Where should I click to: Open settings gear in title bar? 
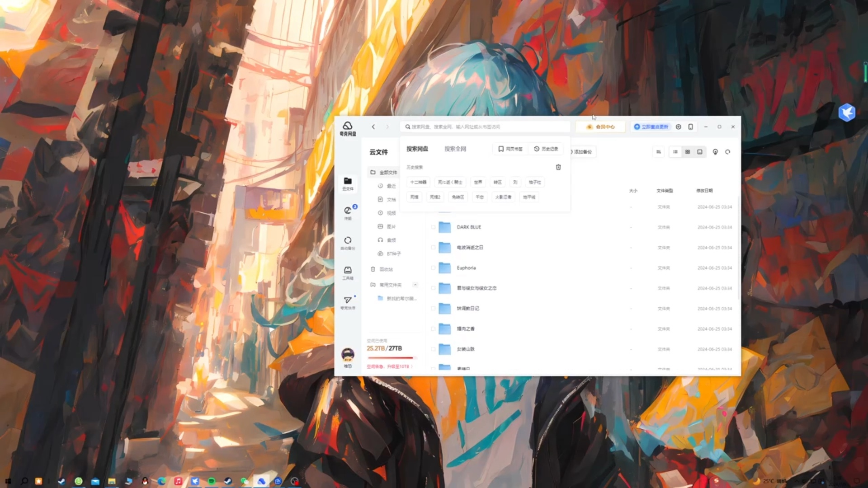click(678, 127)
